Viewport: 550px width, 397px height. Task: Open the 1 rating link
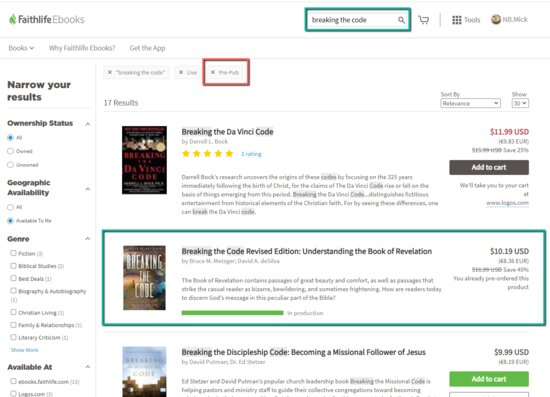251,154
